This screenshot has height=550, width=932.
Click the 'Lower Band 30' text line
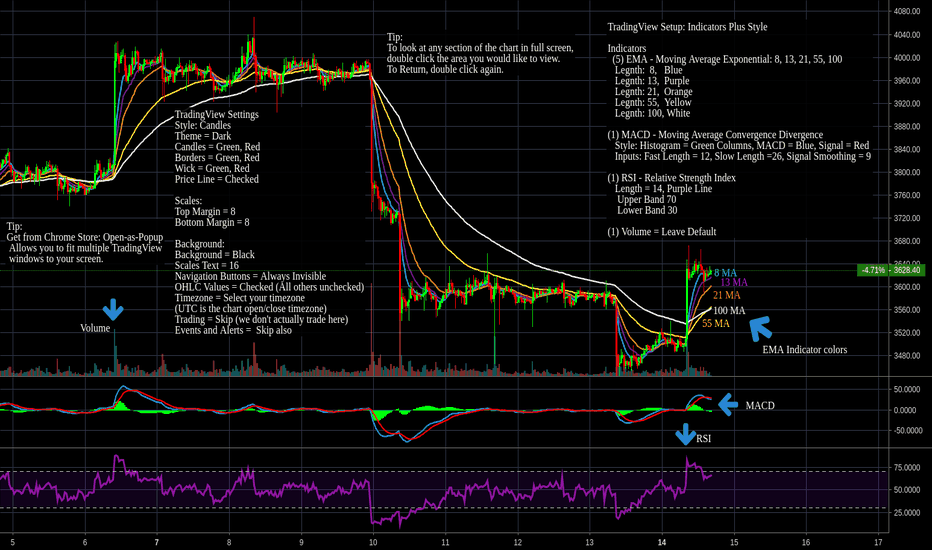[647, 210]
